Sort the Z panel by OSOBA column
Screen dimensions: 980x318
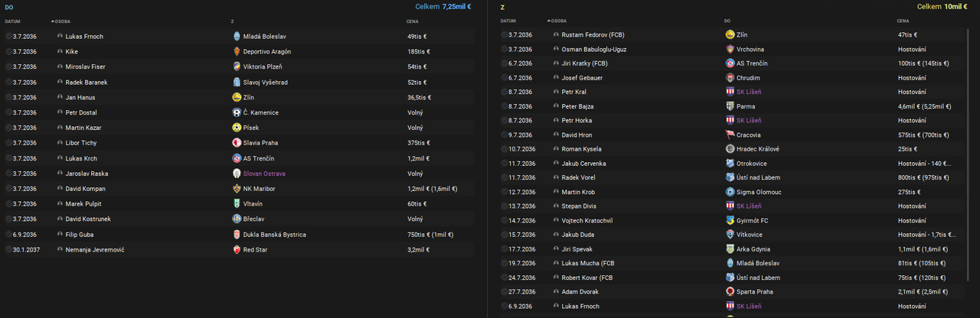pyautogui.click(x=557, y=21)
